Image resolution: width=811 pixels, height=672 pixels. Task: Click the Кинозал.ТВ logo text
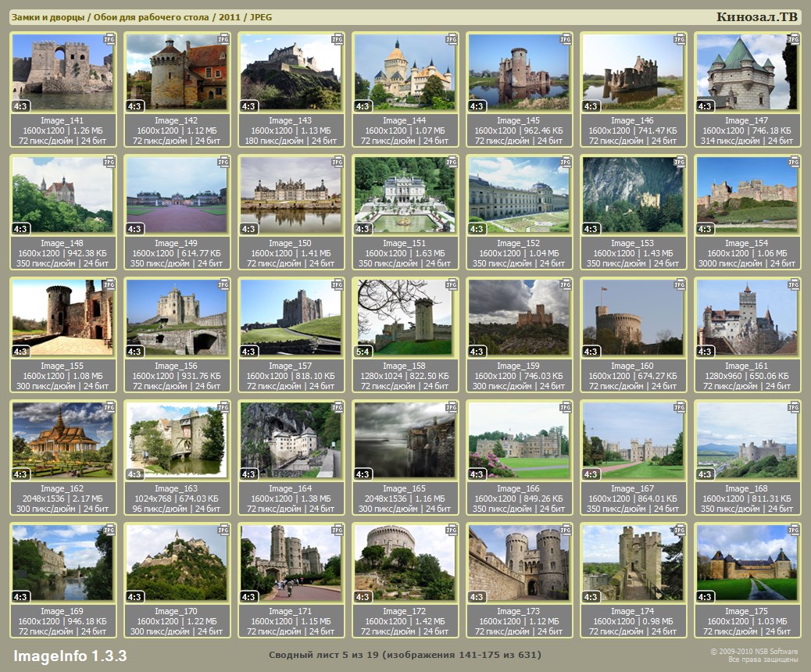[x=756, y=17]
